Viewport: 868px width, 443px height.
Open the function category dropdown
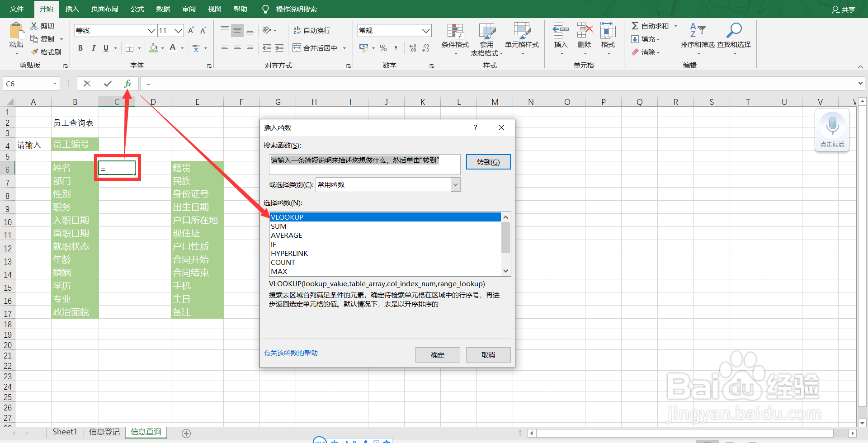coord(455,184)
